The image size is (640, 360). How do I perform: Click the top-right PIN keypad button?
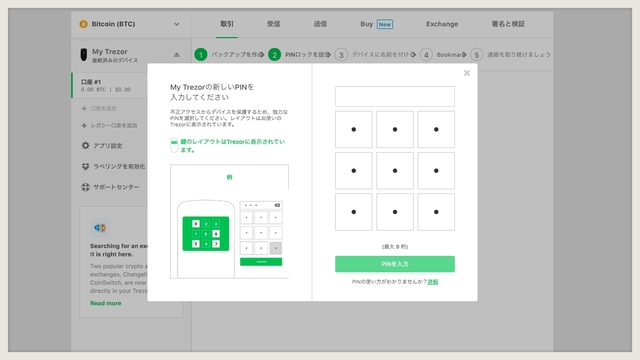click(x=436, y=129)
